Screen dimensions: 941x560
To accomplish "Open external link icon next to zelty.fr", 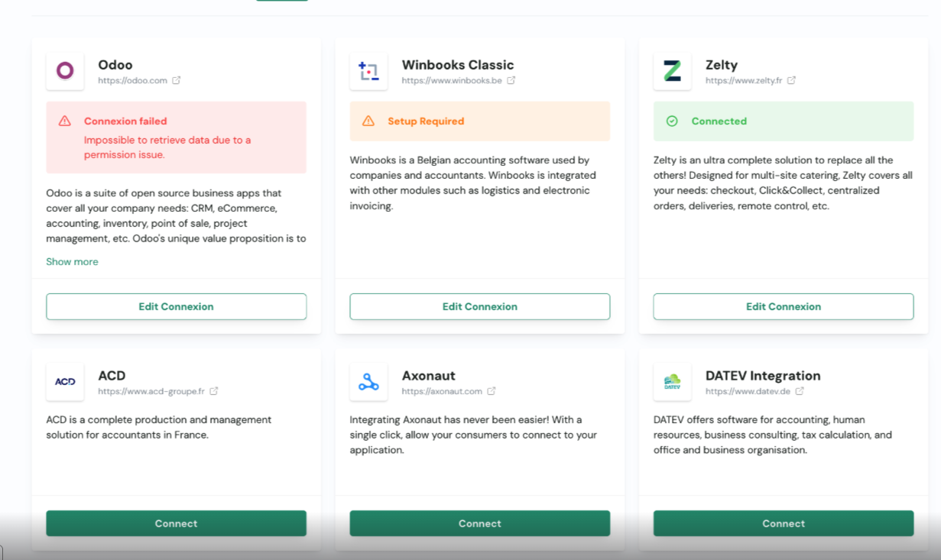I will point(791,80).
